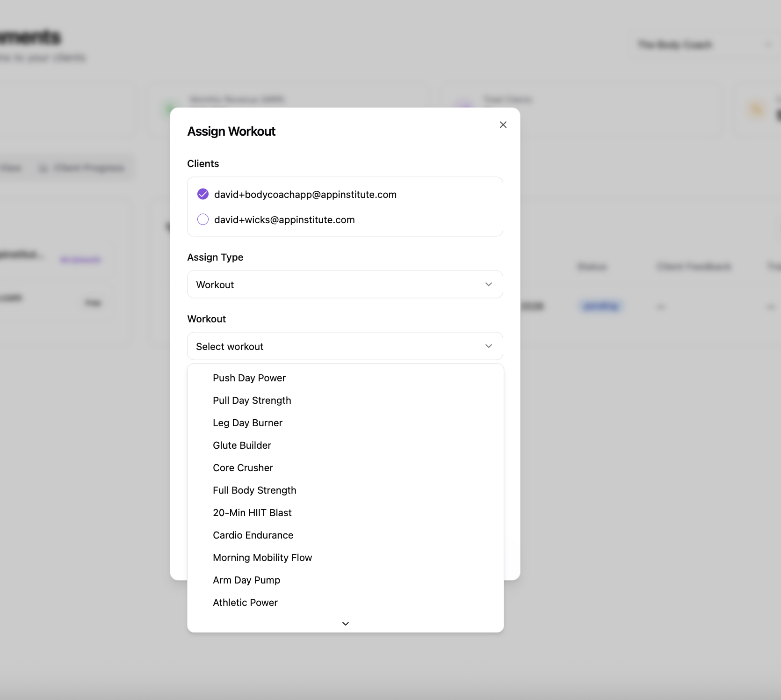Choose Athletic Power workout
This screenshot has height=700, width=781.
coord(345,603)
